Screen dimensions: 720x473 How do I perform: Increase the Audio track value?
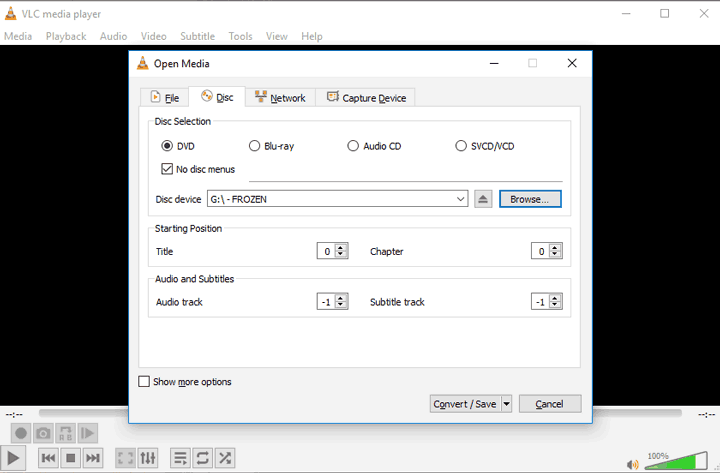[341, 298]
